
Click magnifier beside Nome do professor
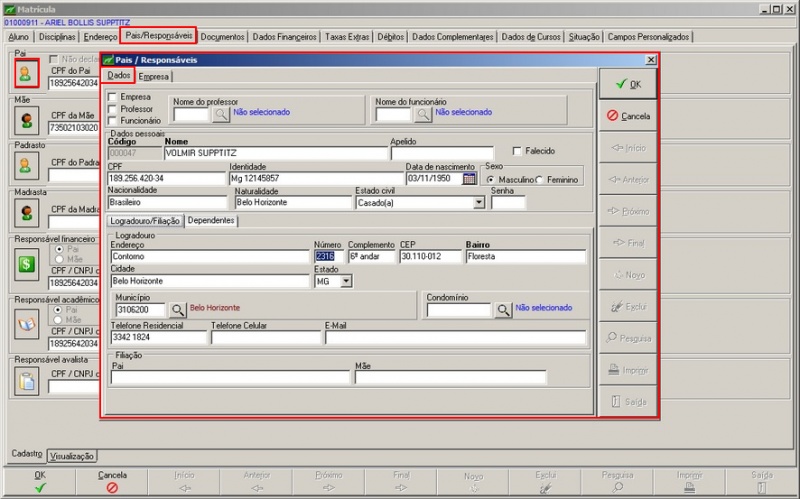221,114
